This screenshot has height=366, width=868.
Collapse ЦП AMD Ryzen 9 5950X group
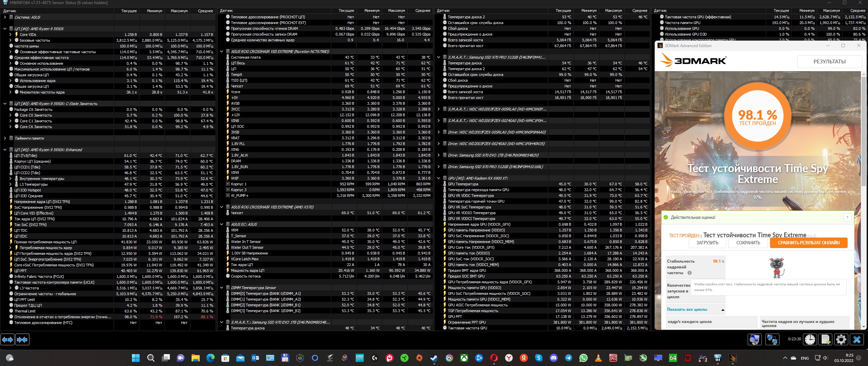coord(5,29)
